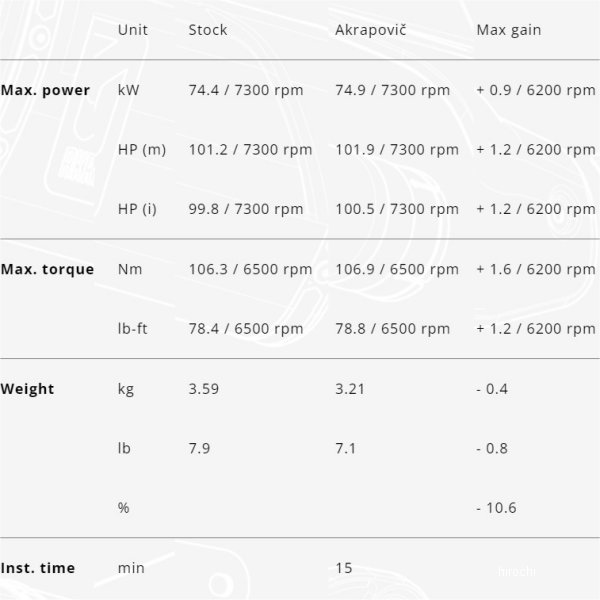Click the HP (m) unit cell

pyautogui.click(x=142, y=150)
